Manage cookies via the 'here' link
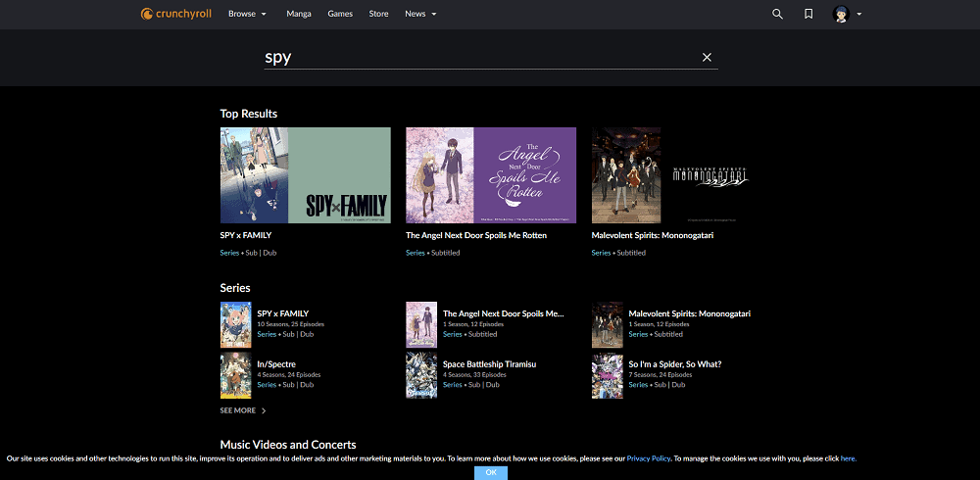Viewport: 980px width, 480px height. [x=848, y=458]
